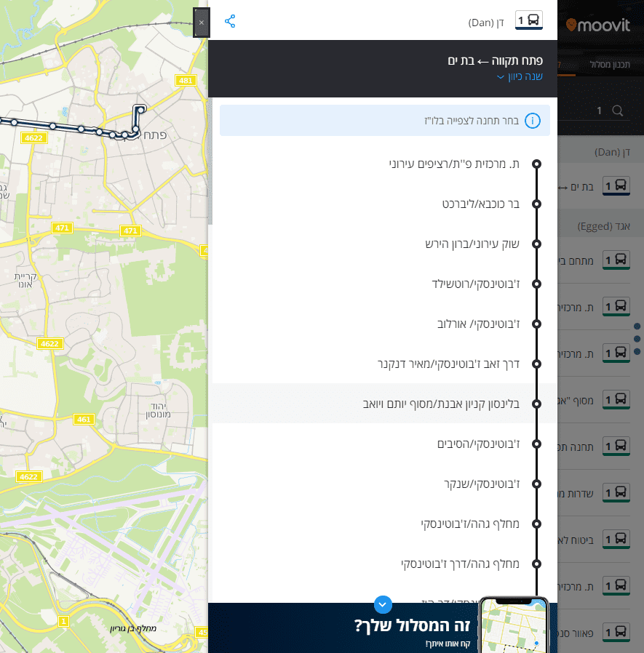Click route marker next to בר כוכבא/ליברכט
Viewport: 644px width, 653px height.
(536, 204)
